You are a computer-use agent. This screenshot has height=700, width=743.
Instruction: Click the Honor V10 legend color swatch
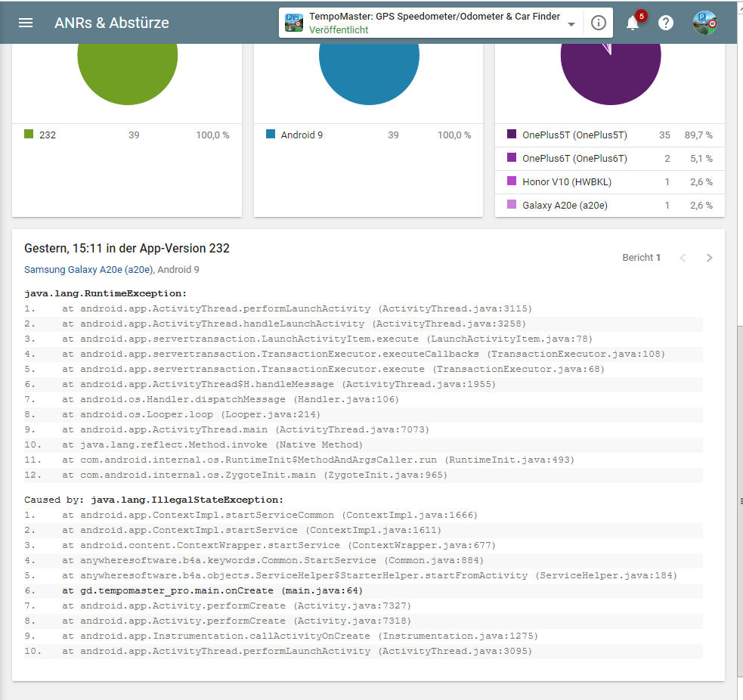point(512,181)
